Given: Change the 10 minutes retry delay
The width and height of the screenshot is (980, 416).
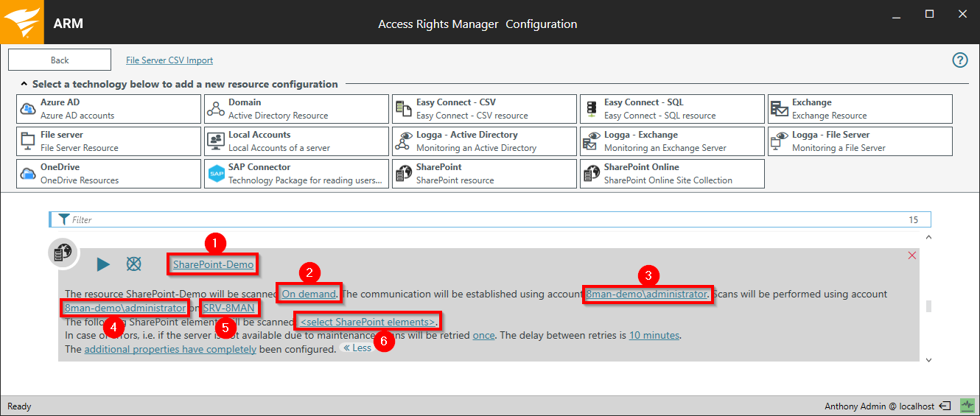Looking at the screenshot, I should (x=654, y=335).
